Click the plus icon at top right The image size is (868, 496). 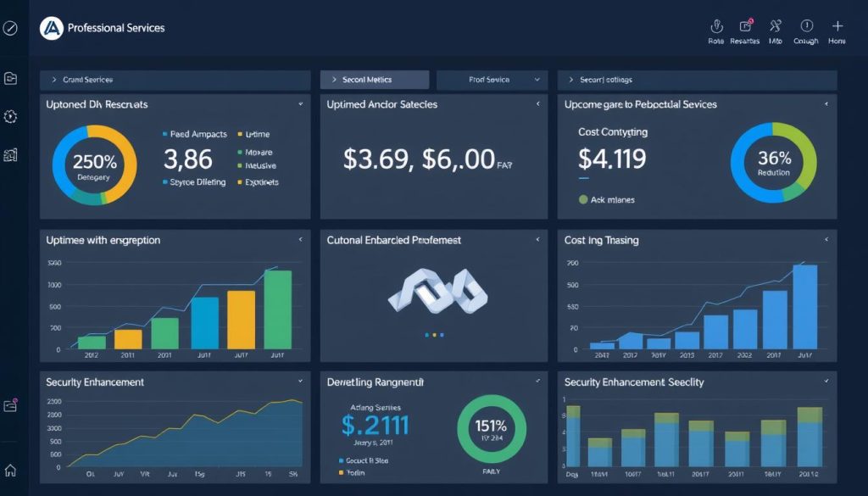click(837, 25)
